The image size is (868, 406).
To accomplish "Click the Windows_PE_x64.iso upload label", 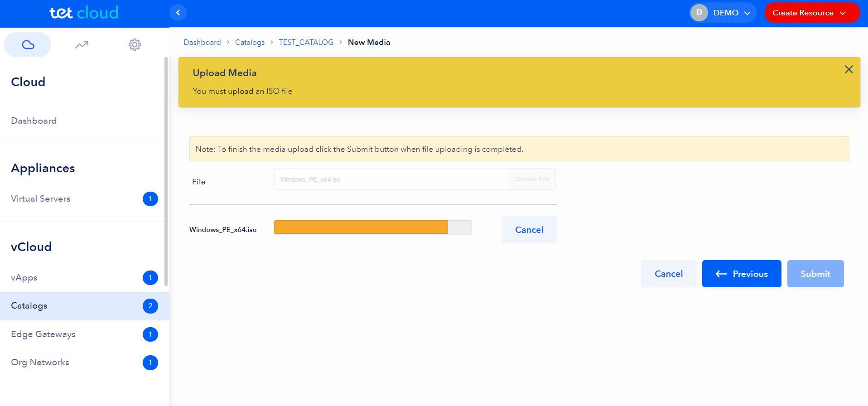I will point(223,230).
